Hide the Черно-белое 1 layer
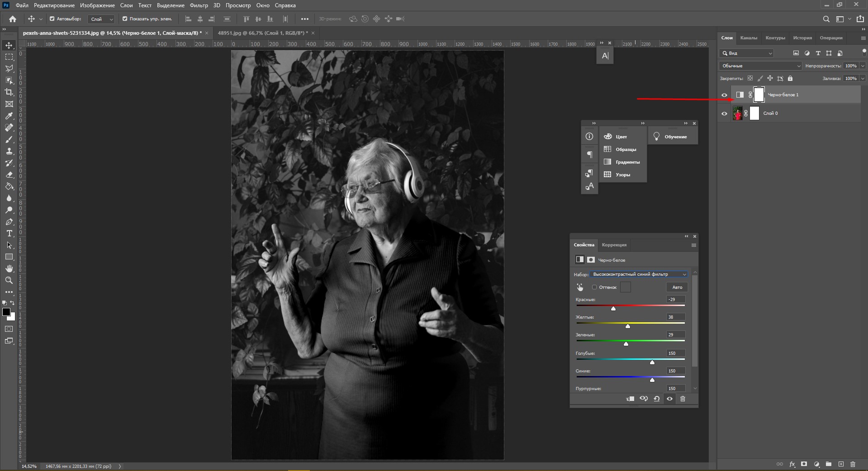Viewport: 868px width, 471px height. 724,95
